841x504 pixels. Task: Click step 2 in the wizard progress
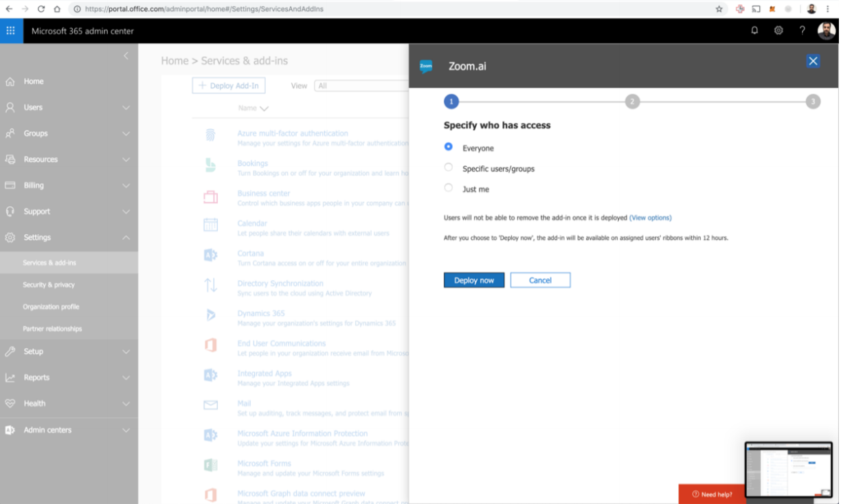click(632, 102)
